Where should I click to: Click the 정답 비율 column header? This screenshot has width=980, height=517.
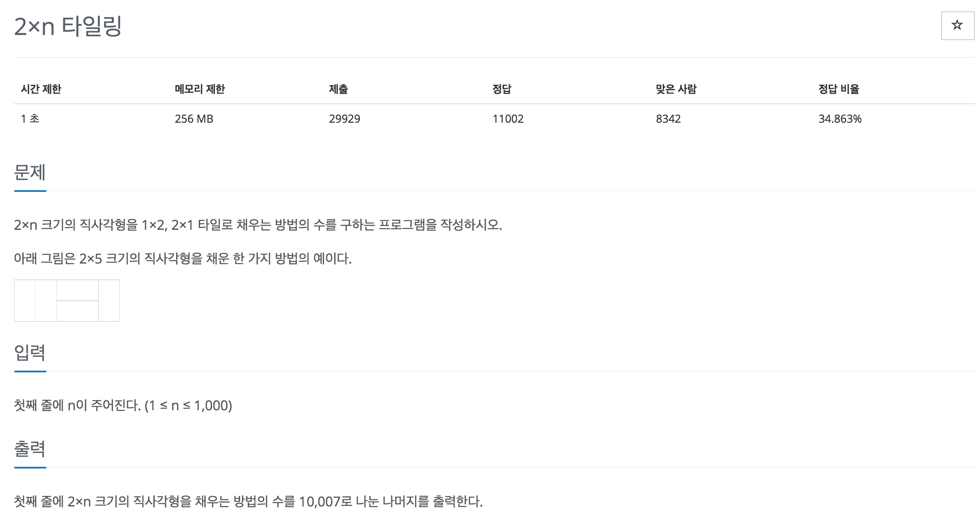coord(839,89)
